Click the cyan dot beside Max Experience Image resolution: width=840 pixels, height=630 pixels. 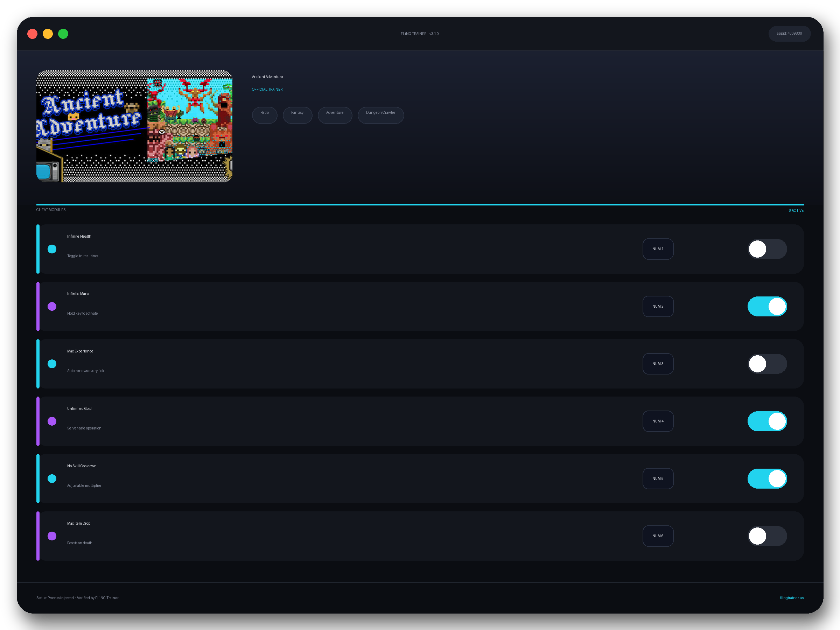coord(52,364)
